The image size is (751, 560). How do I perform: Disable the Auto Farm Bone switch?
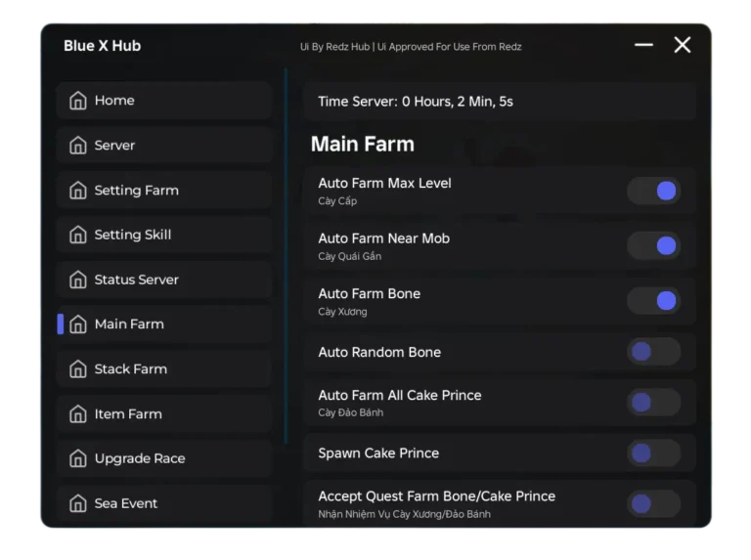653,301
